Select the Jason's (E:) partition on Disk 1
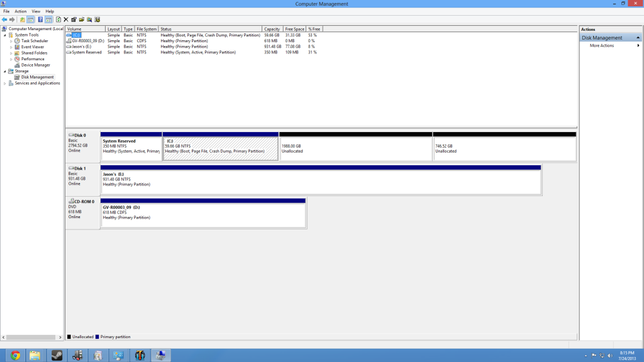Viewport: 644px width, 362px height. click(x=321, y=180)
